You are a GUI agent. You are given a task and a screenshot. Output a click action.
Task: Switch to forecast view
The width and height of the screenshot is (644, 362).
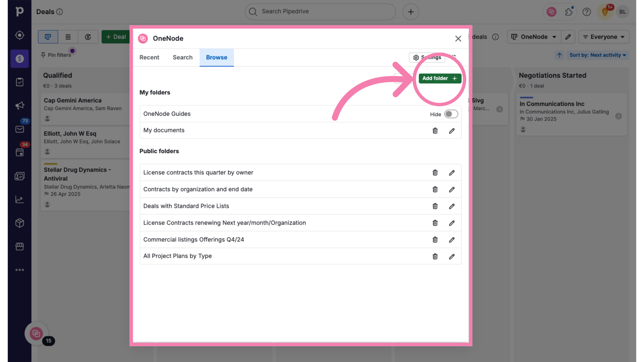point(88,37)
